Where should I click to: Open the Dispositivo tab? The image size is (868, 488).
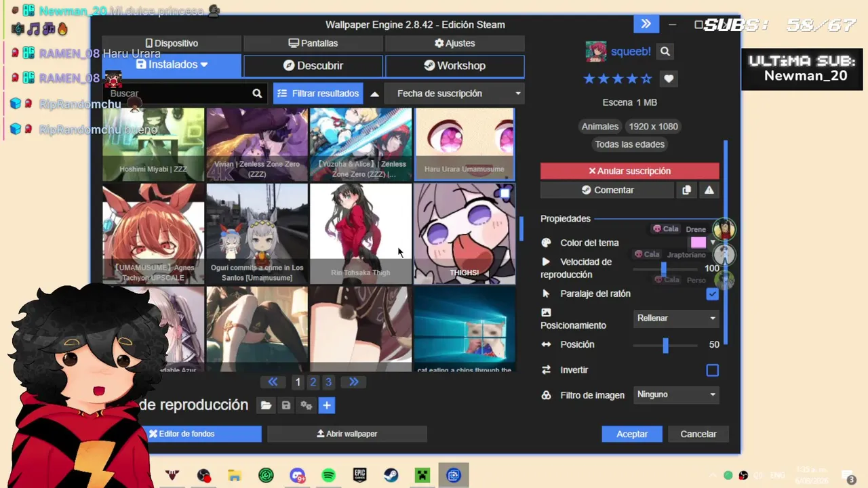(172, 43)
